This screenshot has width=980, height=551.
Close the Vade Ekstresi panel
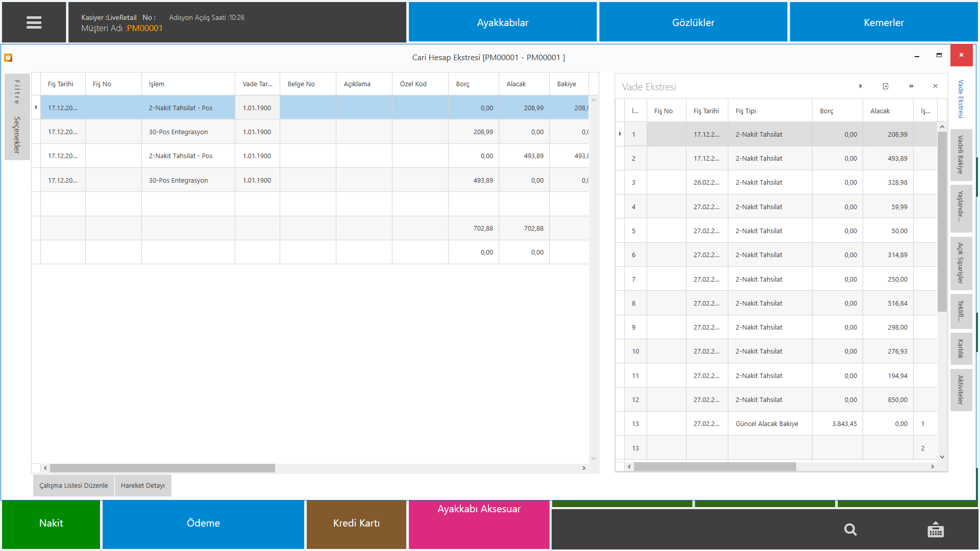coord(935,86)
